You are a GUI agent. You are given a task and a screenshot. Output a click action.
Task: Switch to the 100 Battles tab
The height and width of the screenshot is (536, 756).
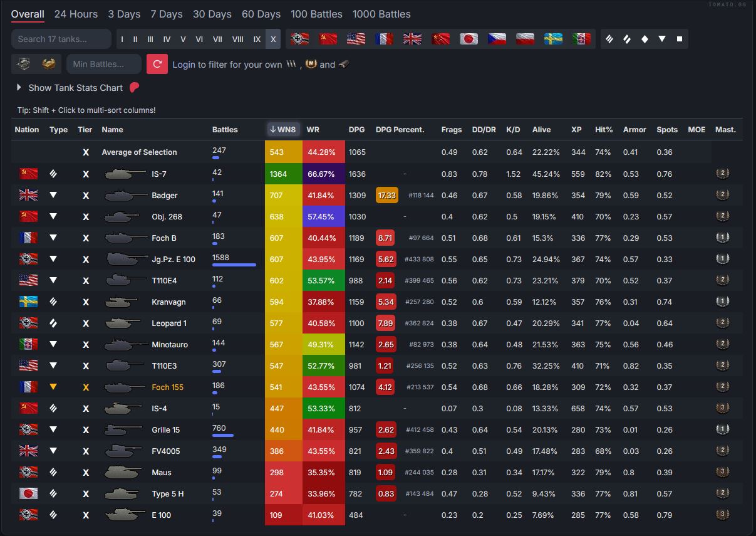316,14
